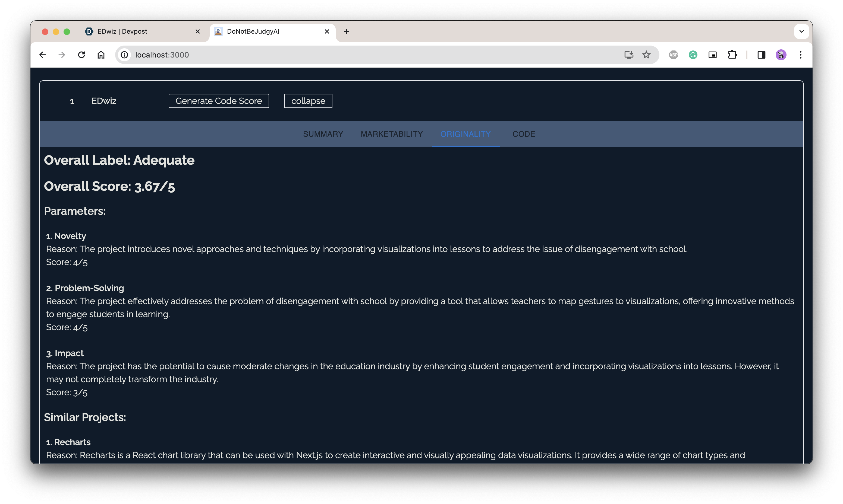The height and width of the screenshot is (504, 843).
Task: Select the CODE tab
Action: tap(523, 134)
